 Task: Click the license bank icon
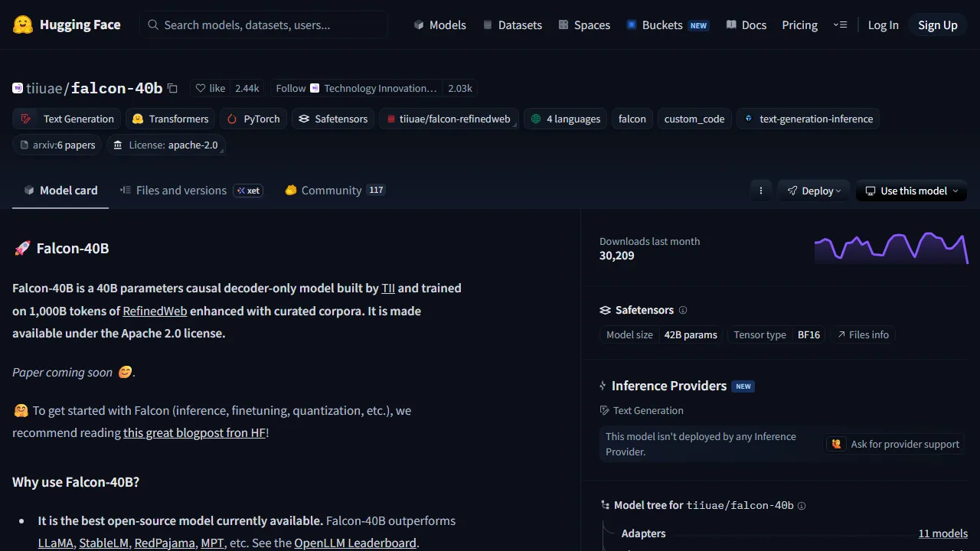tap(118, 145)
